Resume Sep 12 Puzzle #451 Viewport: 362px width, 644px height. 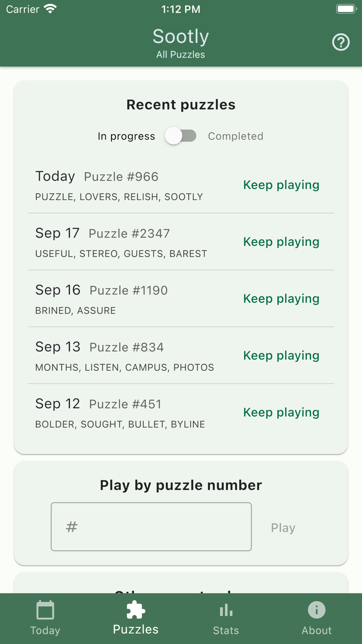(281, 413)
